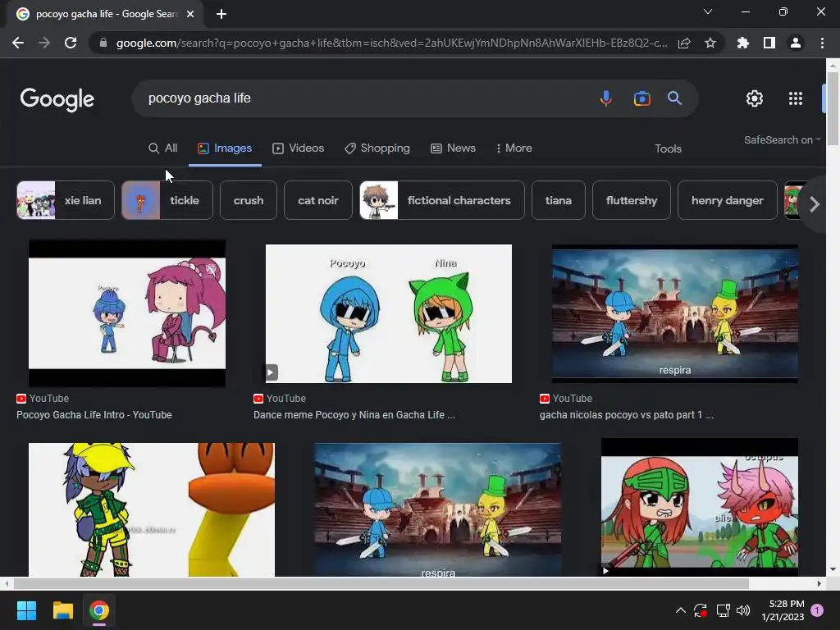840x630 pixels.
Task: Search by image camera icon
Action: [x=641, y=98]
